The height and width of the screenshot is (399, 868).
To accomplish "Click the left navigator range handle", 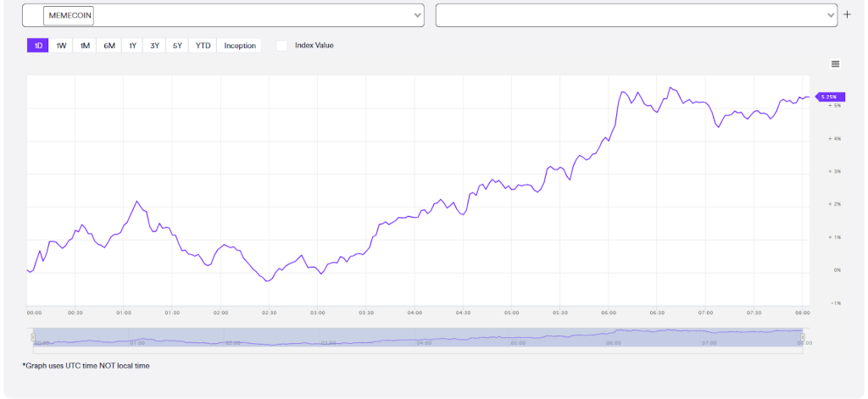I will pos(33,337).
